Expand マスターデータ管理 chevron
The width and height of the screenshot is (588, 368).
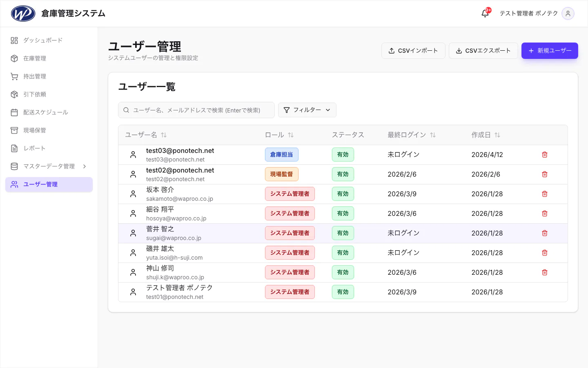pyautogui.click(x=85, y=166)
